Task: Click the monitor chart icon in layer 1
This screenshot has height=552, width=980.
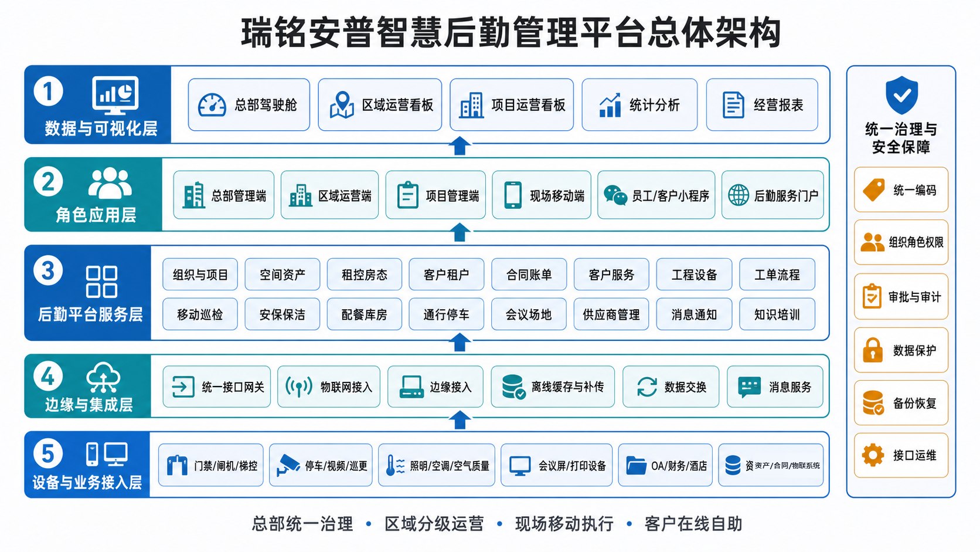Action: (x=115, y=95)
